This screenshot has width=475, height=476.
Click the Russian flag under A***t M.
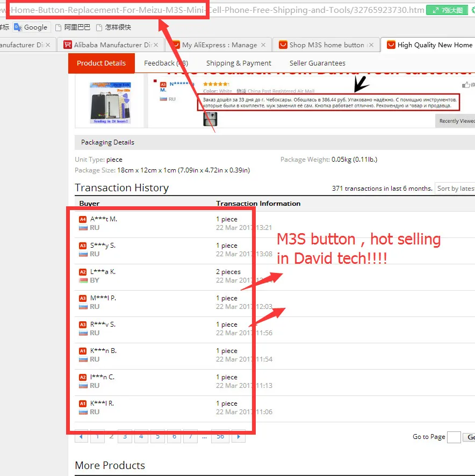coord(83,228)
